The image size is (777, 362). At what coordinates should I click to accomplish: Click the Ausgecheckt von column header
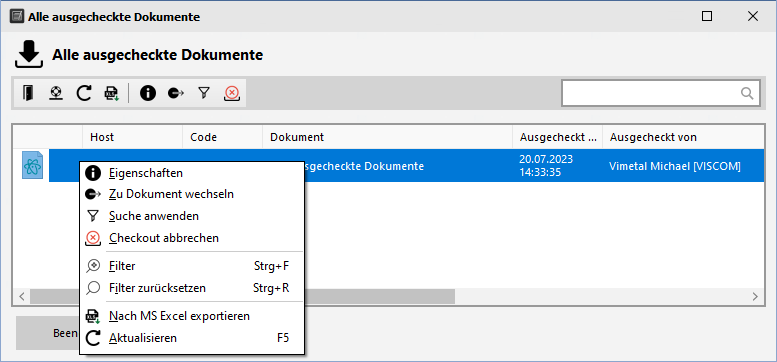point(683,137)
